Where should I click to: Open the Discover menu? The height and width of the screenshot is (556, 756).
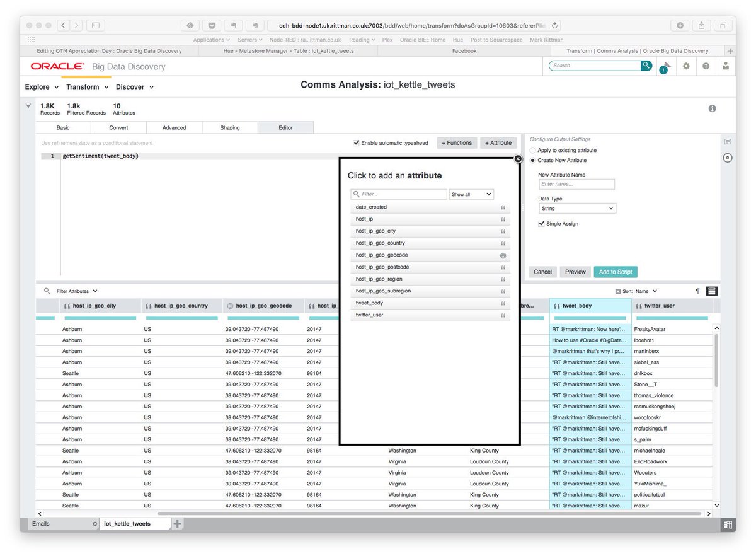pyautogui.click(x=134, y=87)
